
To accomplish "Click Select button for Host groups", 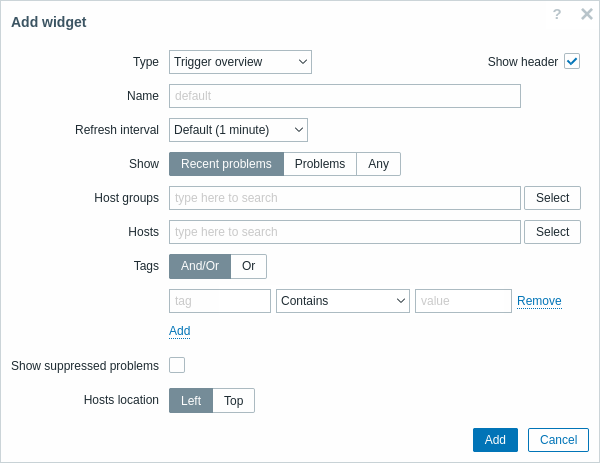I will [552, 198].
